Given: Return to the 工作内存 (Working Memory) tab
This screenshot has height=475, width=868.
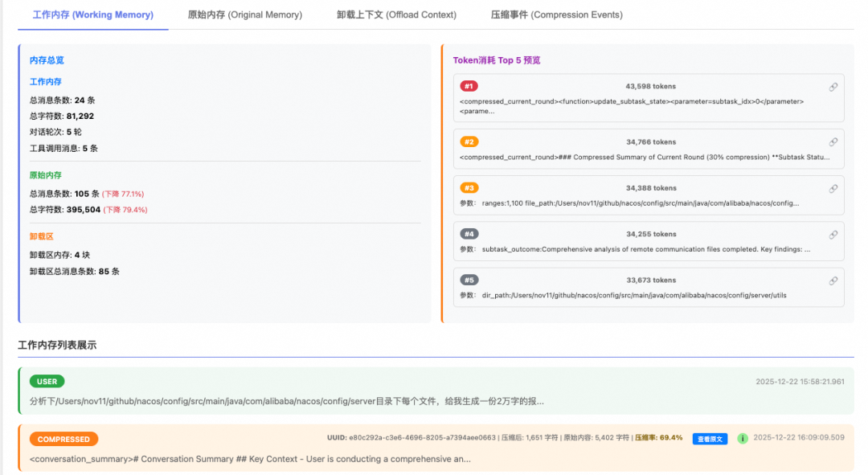Looking at the screenshot, I should (92, 14).
